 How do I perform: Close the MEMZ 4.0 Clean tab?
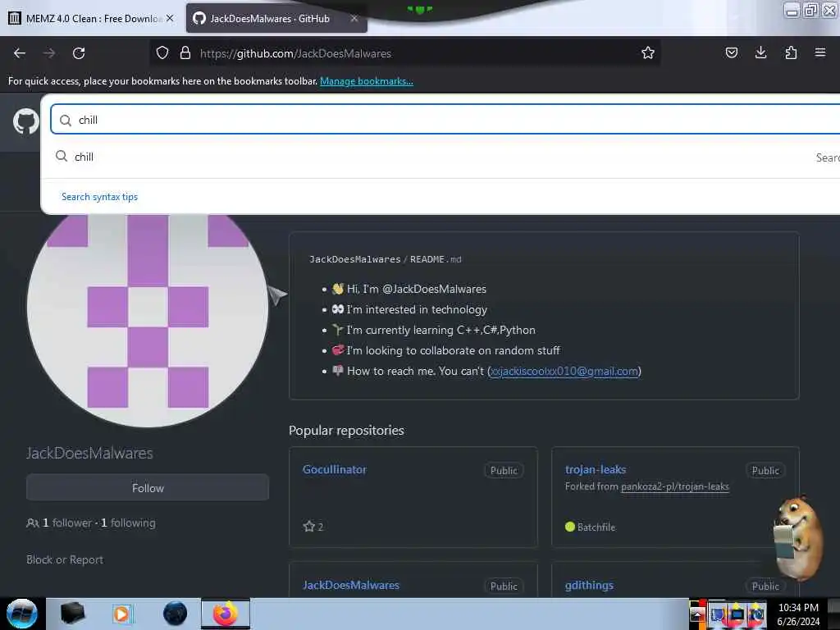[x=170, y=18]
